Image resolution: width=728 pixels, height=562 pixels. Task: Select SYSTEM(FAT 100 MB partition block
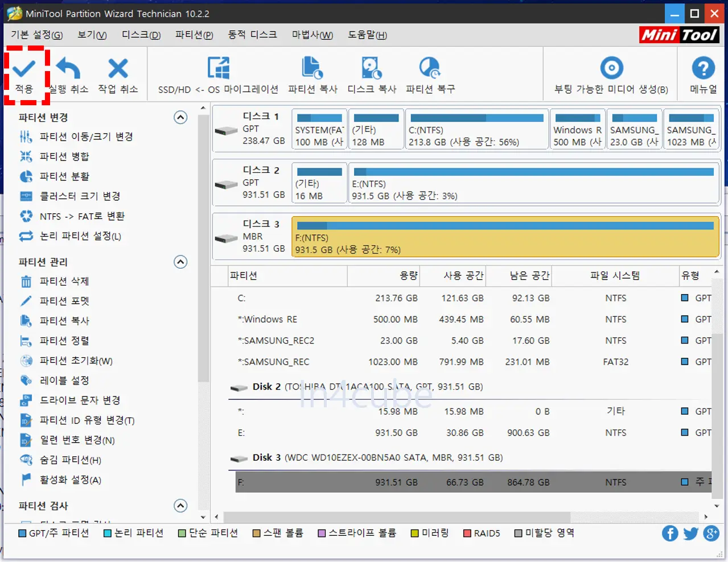pos(319,130)
